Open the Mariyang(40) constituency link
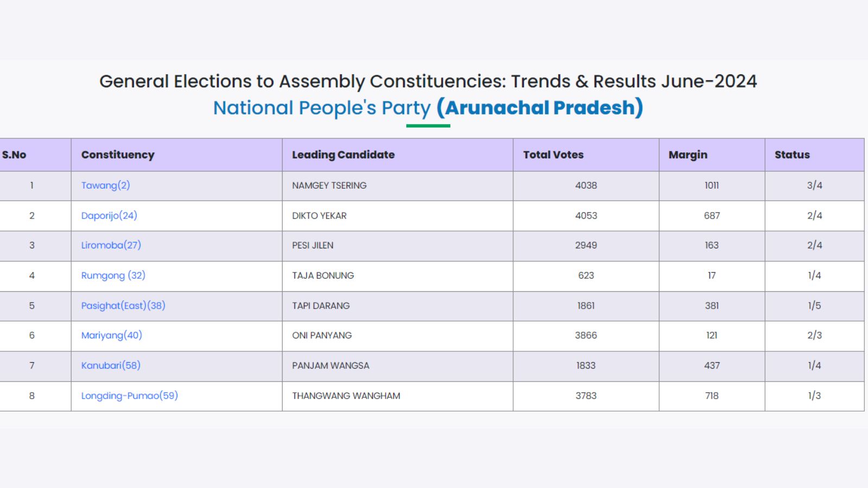 [111, 335]
